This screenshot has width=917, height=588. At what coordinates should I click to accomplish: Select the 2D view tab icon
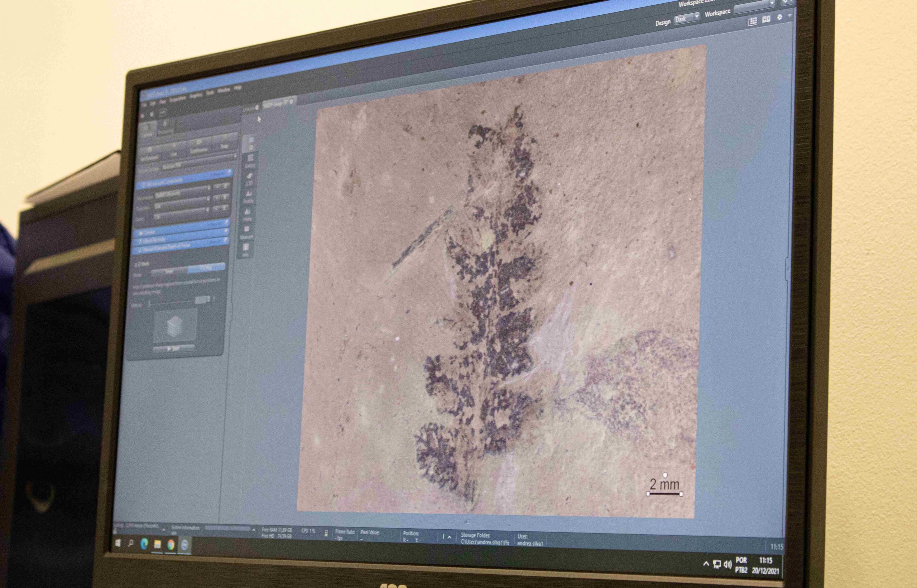250,143
